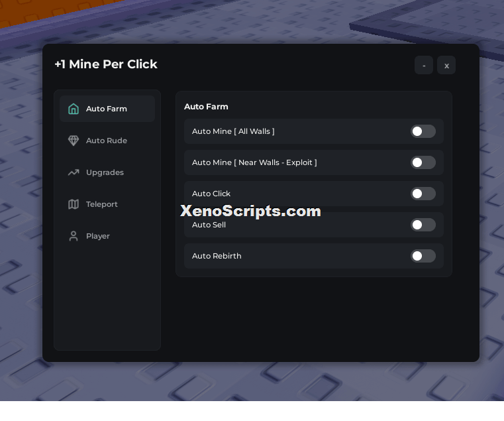Toggle the Auto Click switch
The image size is (504, 421).
(x=423, y=194)
